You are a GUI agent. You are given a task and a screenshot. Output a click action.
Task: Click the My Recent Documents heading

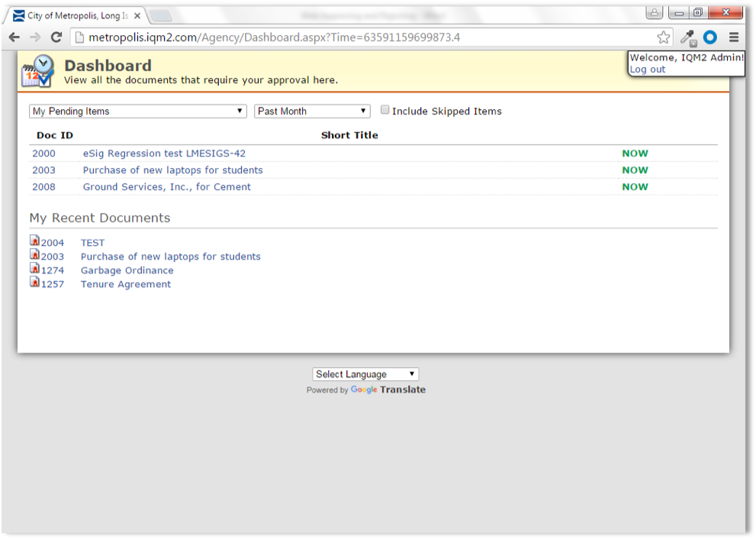point(100,218)
